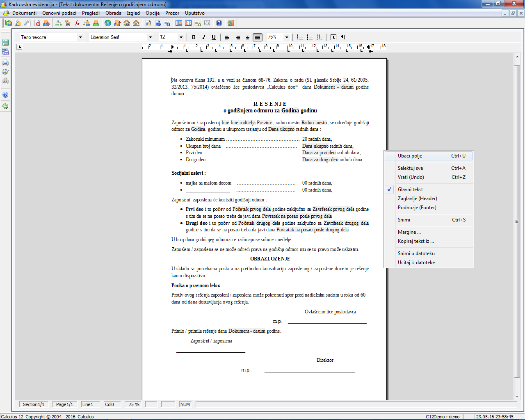The height and width of the screenshot is (420, 525).
Task: Choose 'Ubaci polje' in context menu
Action: (429, 156)
